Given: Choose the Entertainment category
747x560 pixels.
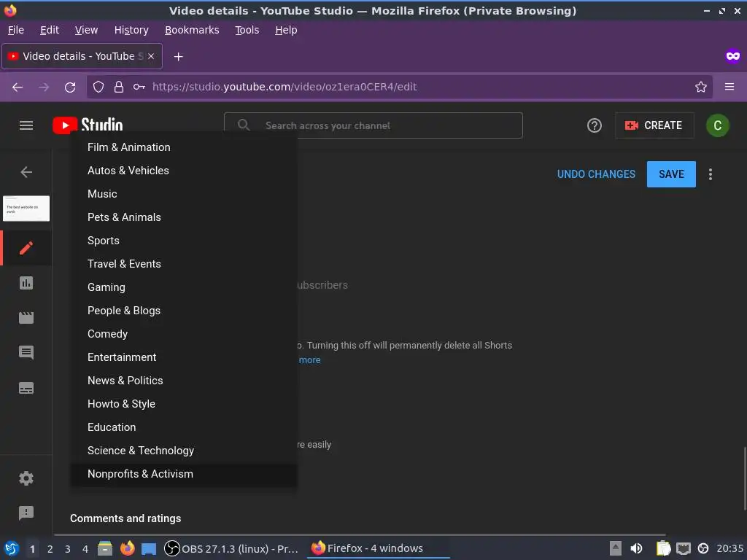Looking at the screenshot, I should tap(184, 357).
